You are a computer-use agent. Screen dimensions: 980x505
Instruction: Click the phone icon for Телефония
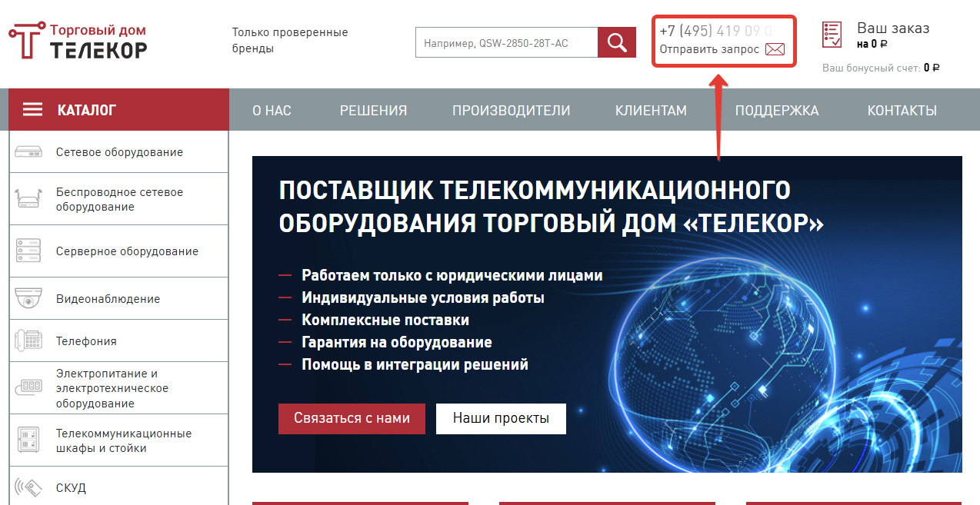[28, 341]
